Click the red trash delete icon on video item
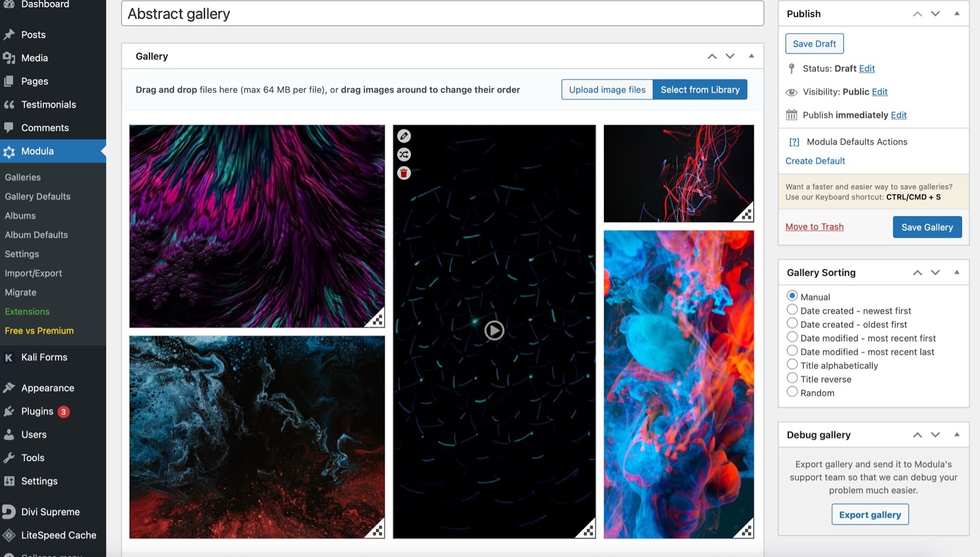 pos(404,173)
